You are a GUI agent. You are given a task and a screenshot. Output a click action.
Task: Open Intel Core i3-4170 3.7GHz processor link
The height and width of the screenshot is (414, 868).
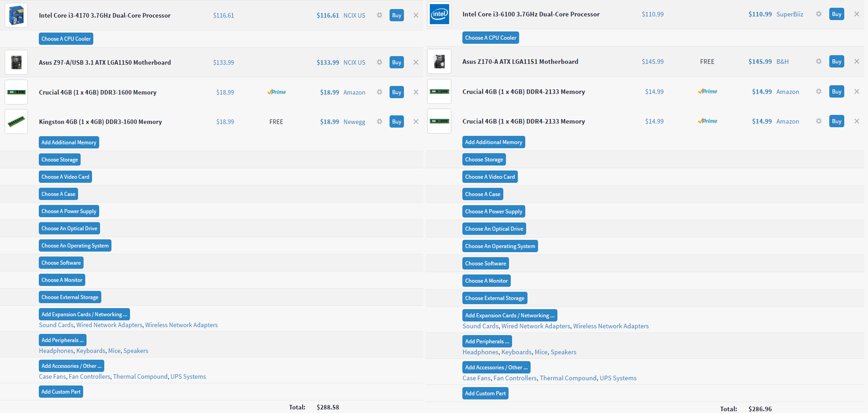105,15
